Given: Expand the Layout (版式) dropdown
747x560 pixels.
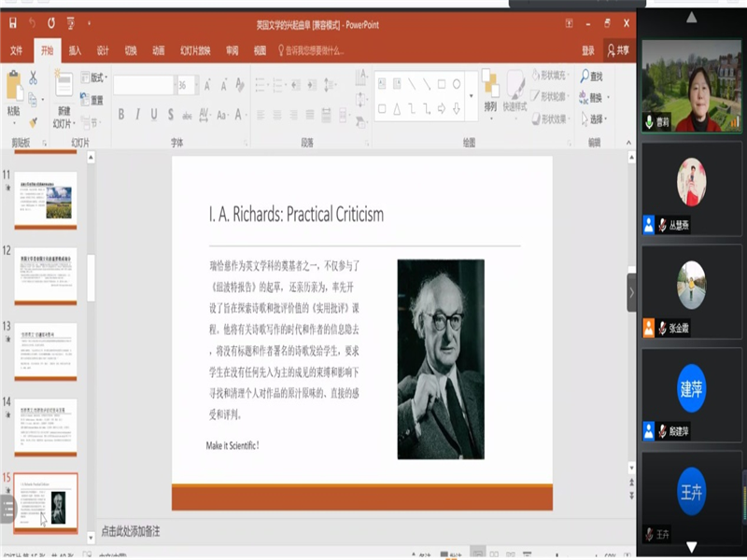Looking at the screenshot, I should point(93,77).
